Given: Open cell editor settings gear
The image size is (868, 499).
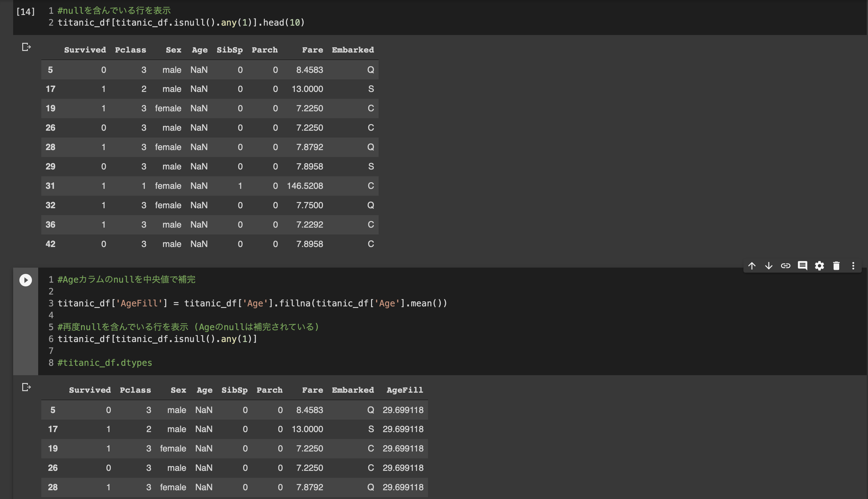Looking at the screenshot, I should 819,266.
